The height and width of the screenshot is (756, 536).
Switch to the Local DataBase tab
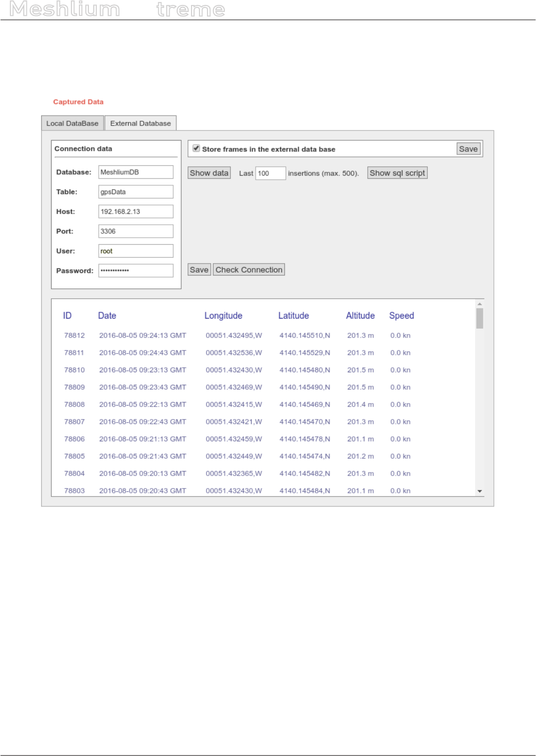click(72, 123)
